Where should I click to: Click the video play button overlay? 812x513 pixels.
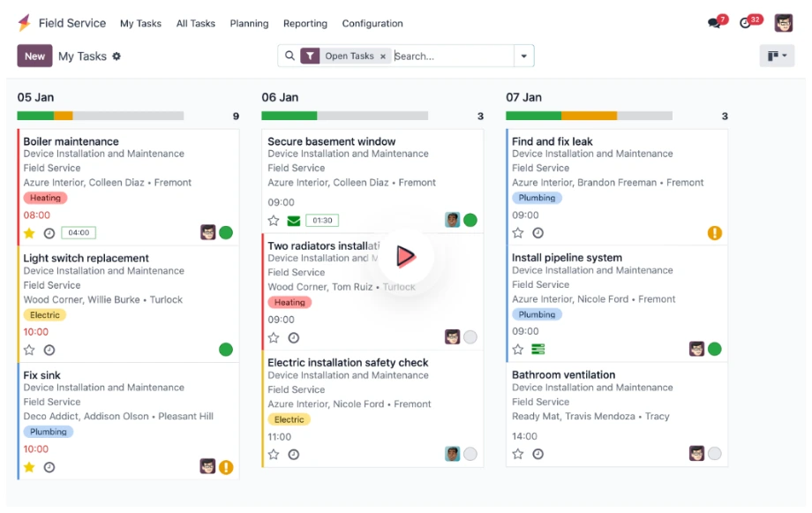(405, 256)
